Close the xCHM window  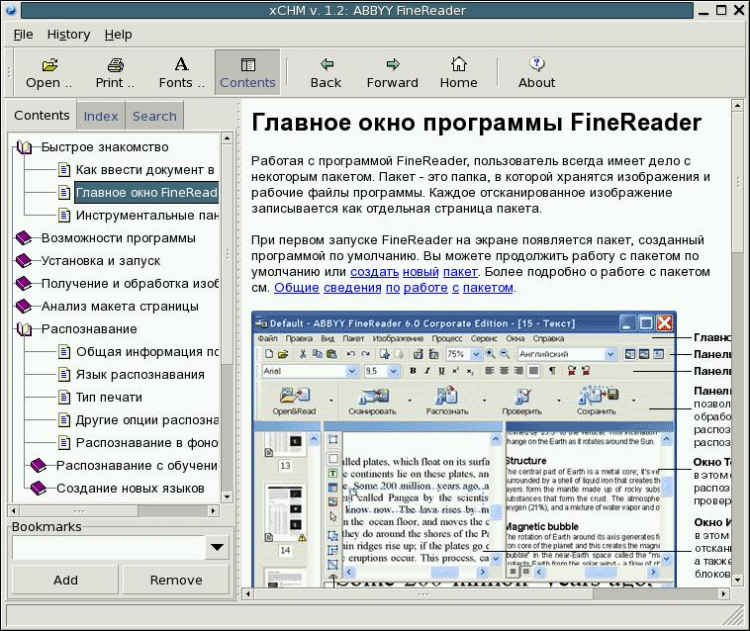(739, 10)
